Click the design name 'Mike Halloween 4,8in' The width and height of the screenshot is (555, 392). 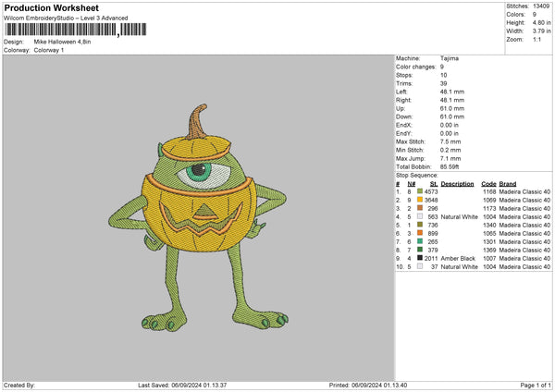[x=62, y=42]
